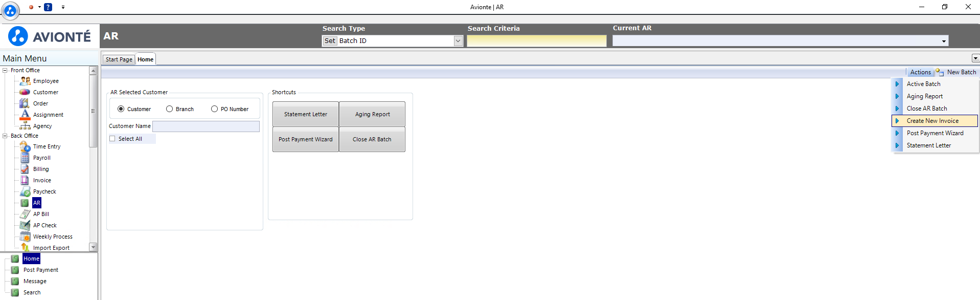
Task: Choose Aging Report from Actions menu
Action: 935,96
